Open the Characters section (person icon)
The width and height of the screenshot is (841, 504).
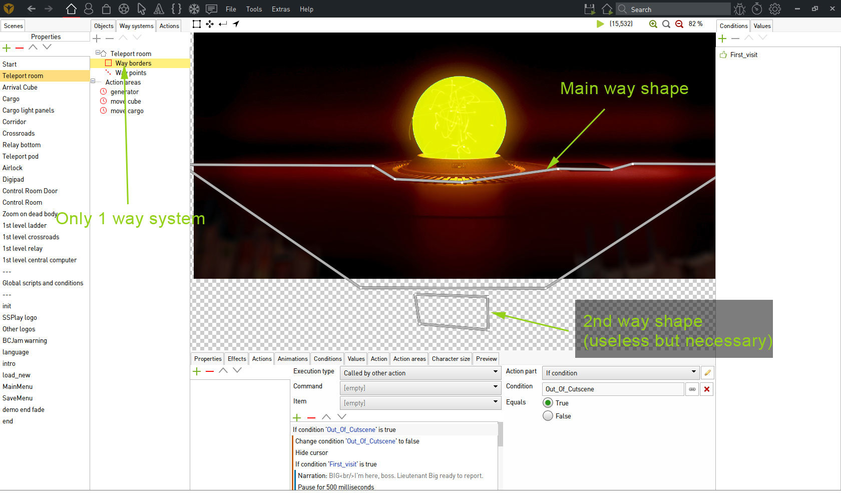(89, 9)
